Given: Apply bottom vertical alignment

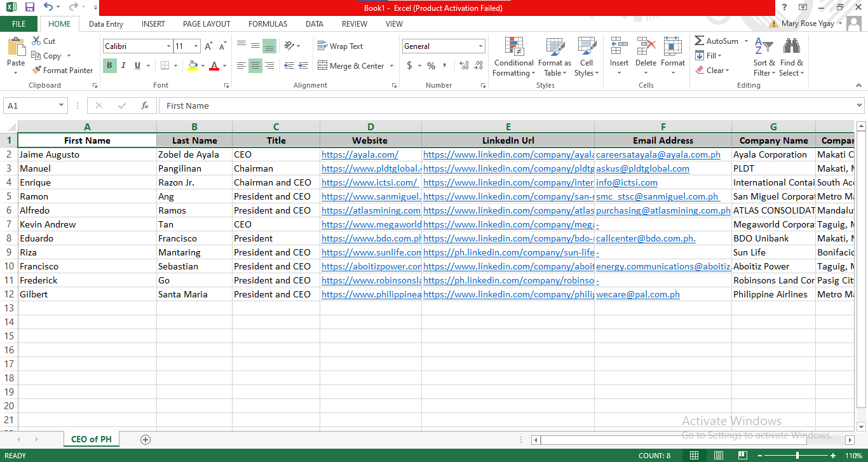Looking at the screenshot, I should pos(269,46).
